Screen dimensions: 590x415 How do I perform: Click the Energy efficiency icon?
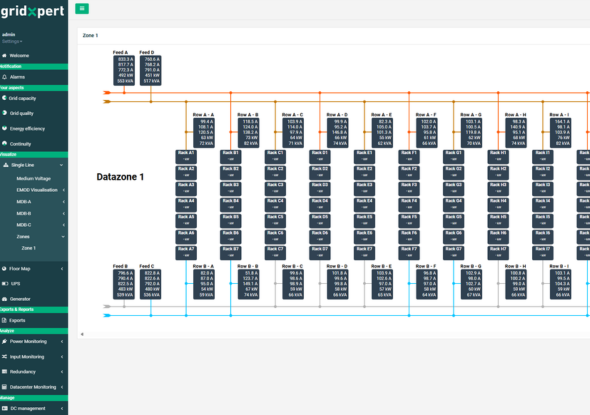(x=5, y=128)
